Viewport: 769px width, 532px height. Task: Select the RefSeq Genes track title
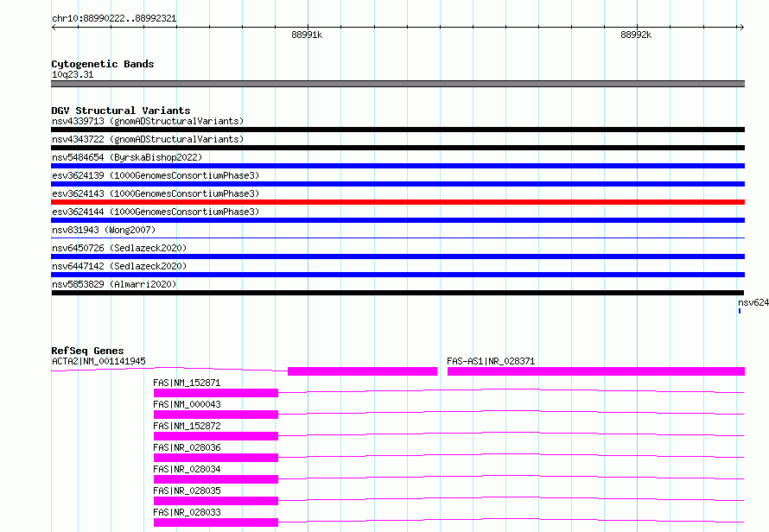[87, 351]
